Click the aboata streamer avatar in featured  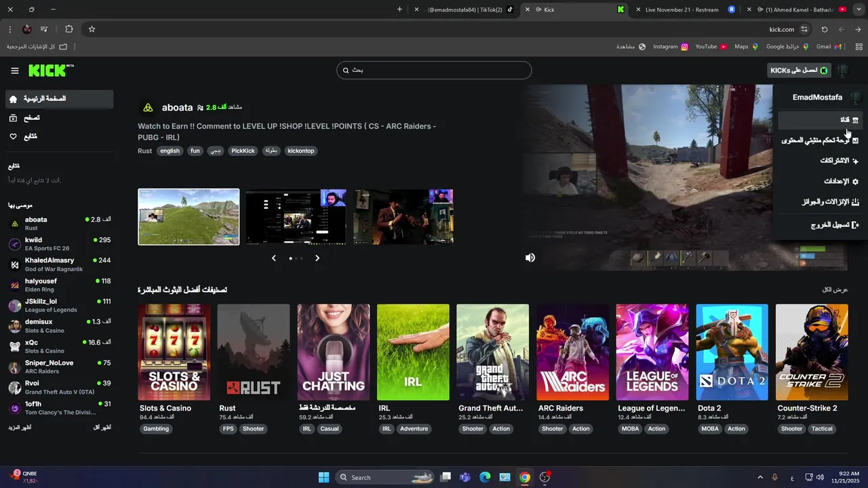148,107
